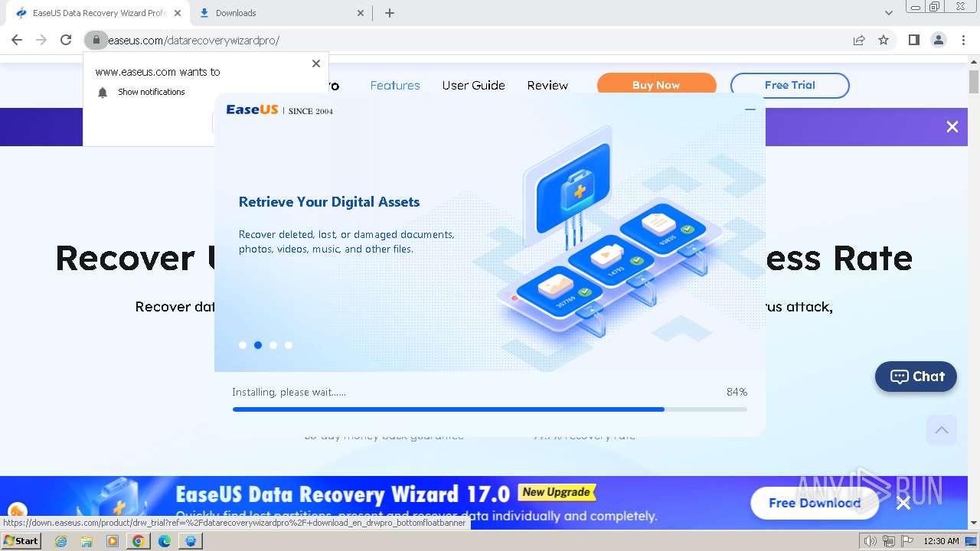The width and height of the screenshot is (980, 551).
Task: Open Windows Start menu
Action: tap(21, 541)
